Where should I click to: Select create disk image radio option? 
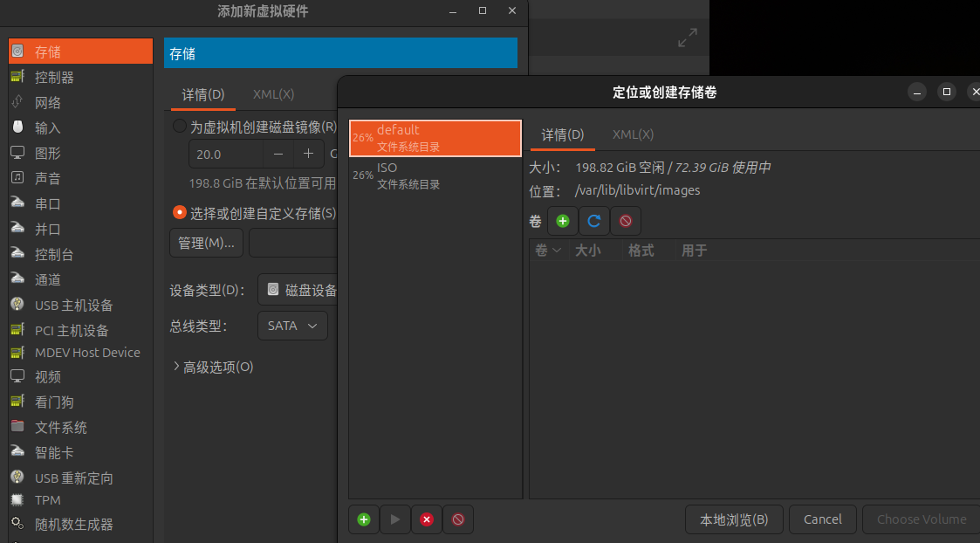tap(180, 127)
